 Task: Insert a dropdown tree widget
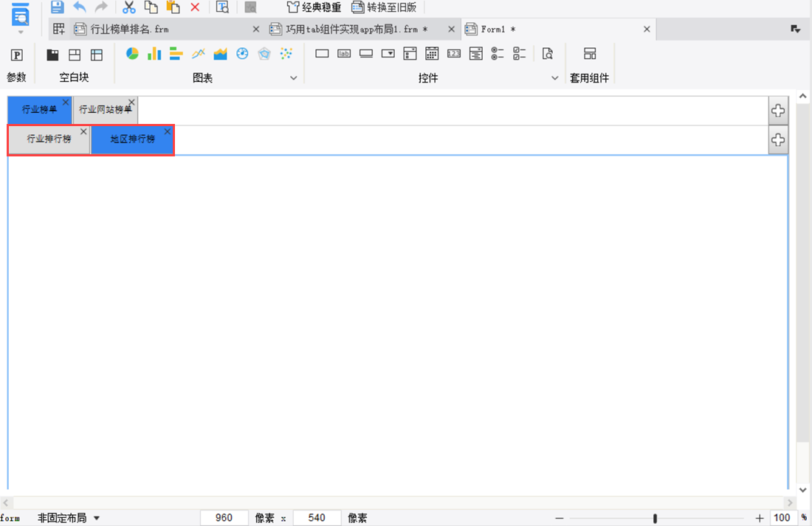coord(476,53)
